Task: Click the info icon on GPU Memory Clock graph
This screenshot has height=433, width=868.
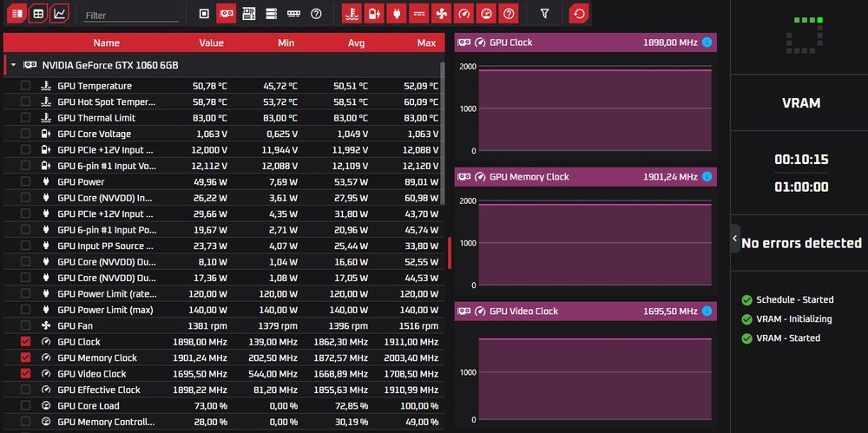Action: [x=707, y=177]
